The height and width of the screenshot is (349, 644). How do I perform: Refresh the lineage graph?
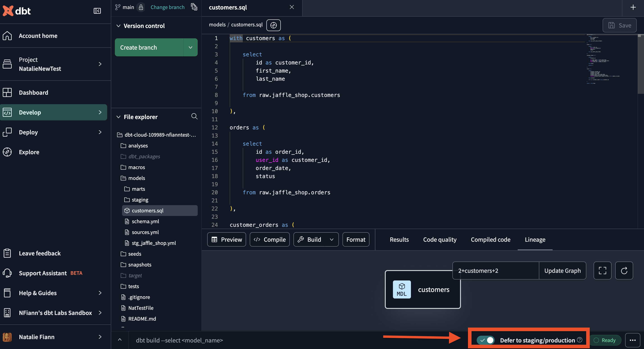pyautogui.click(x=624, y=270)
